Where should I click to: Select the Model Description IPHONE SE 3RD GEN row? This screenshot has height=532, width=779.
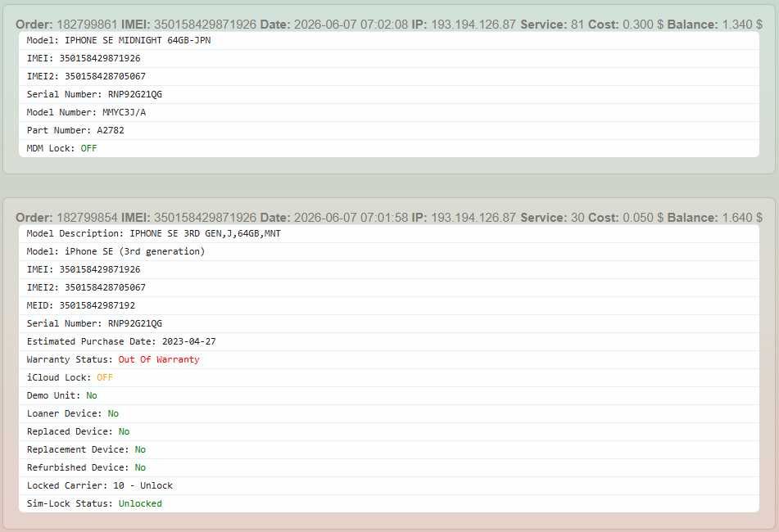click(x=389, y=233)
